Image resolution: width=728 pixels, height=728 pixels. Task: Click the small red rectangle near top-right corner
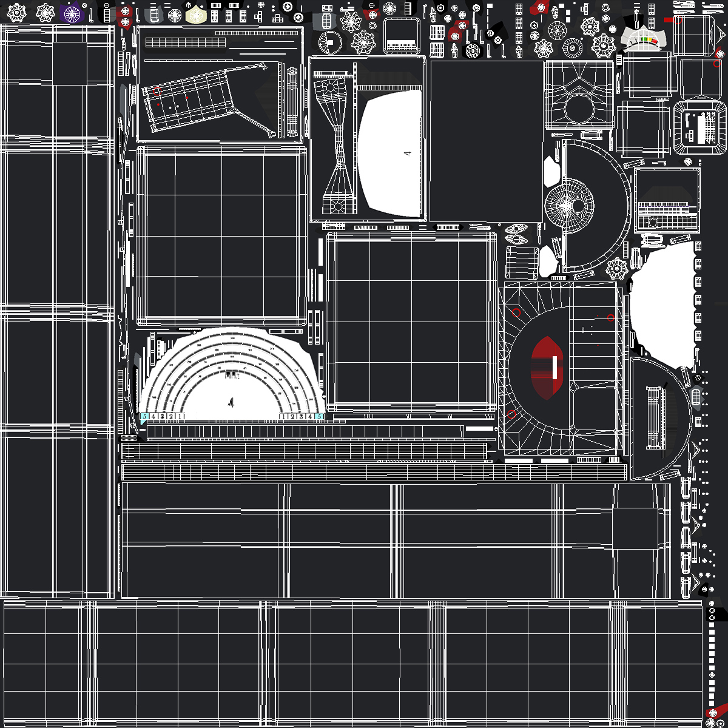pos(668,19)
